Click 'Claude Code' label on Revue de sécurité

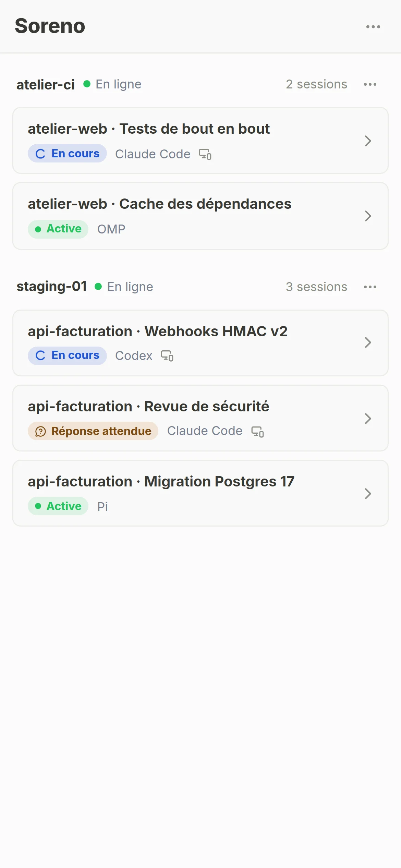click(x=205, y=431)
